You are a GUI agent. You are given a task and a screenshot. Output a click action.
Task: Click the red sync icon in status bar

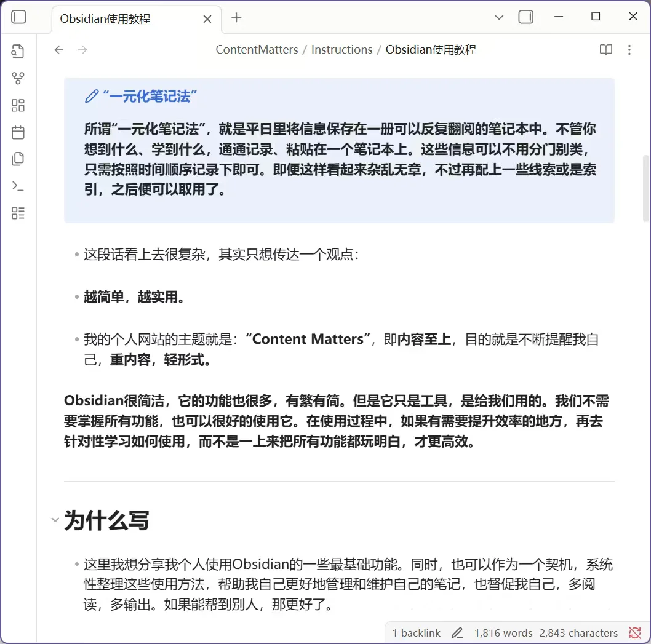[634, 632]
